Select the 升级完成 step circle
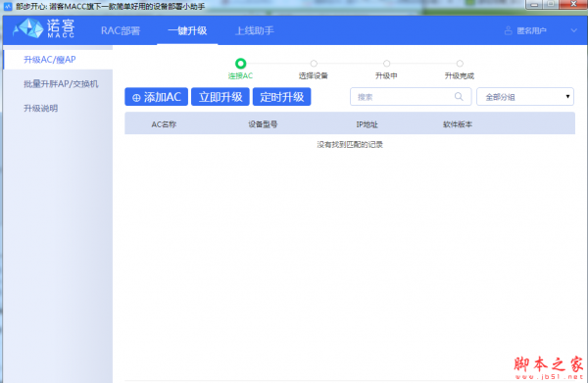588x383 pixels. 460,64
